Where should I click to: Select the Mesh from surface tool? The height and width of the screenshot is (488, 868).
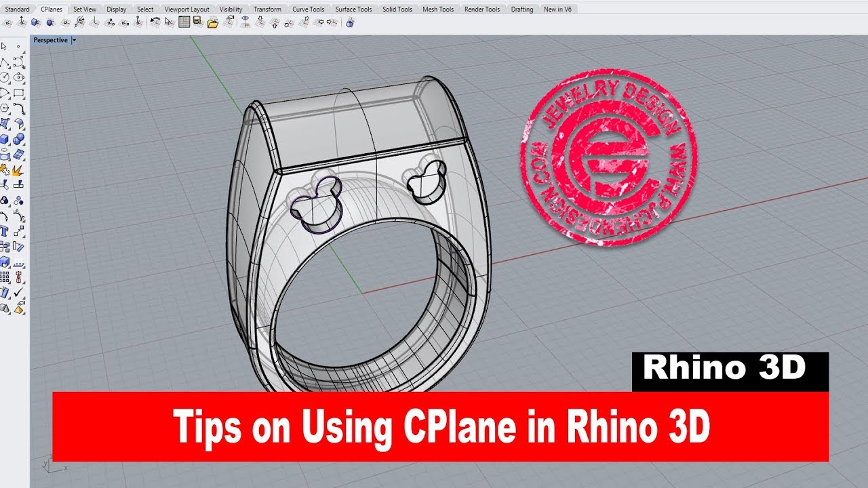[x=18, y=154]
